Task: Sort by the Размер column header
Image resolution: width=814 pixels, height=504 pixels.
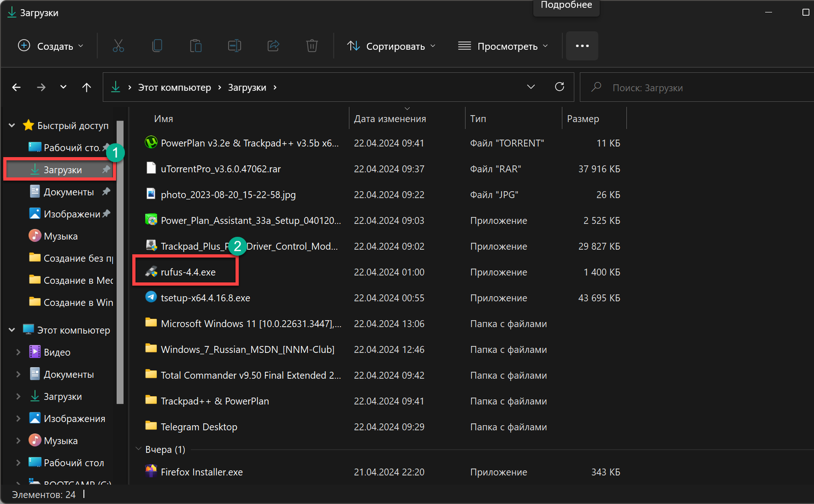Action: pos(583,118)
